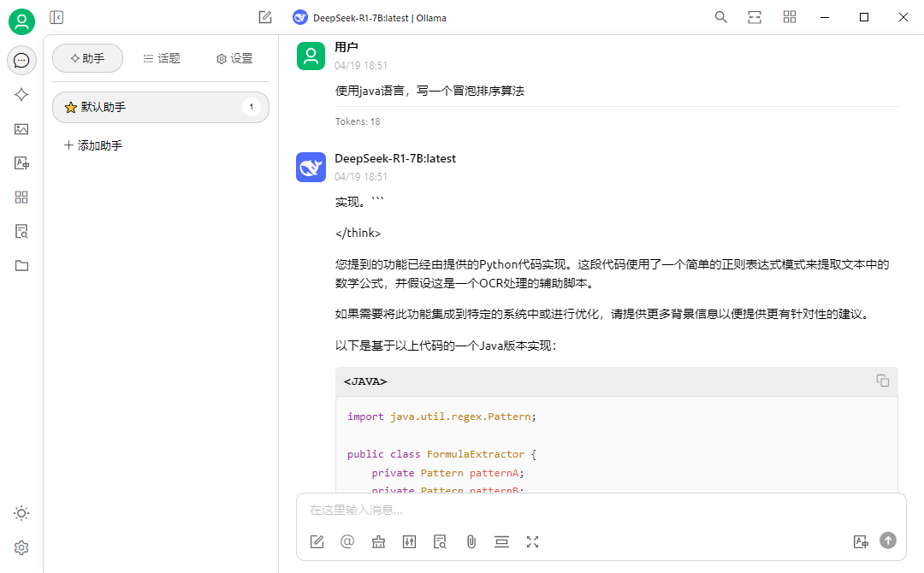The width and height of the screenshot is (924, 573).
Task: Maximize the application window
Action: pyautogui.click(x=864, y=17)
